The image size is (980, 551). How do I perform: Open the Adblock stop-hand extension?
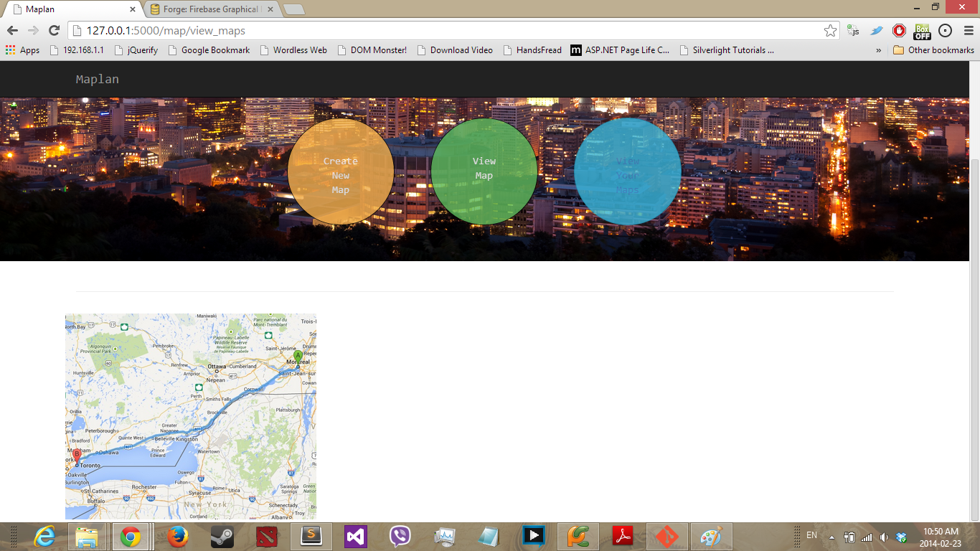899,31
